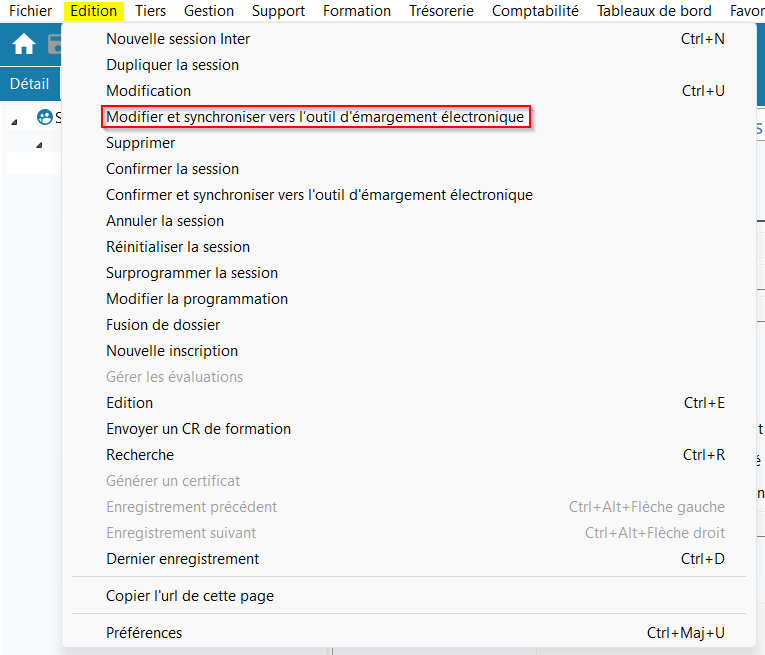Open the Détail tab
Image resolution: width=765 pixels, height=655 pixels.
(x=29, y=84)
